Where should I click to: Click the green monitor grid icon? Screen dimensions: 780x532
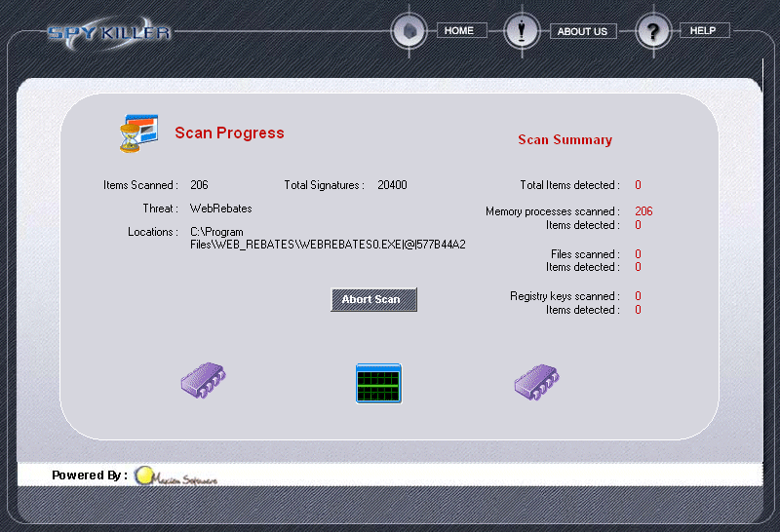[378, 383]
